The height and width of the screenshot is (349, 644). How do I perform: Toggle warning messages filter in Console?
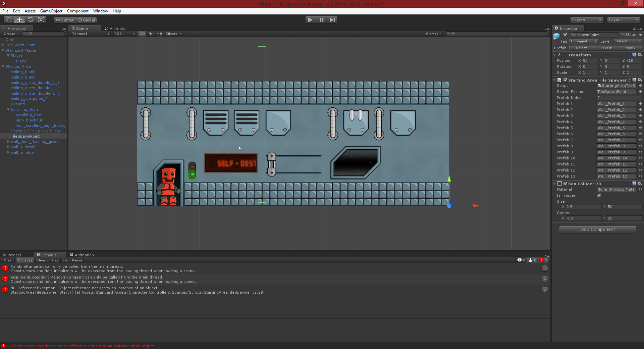[533, 260]
